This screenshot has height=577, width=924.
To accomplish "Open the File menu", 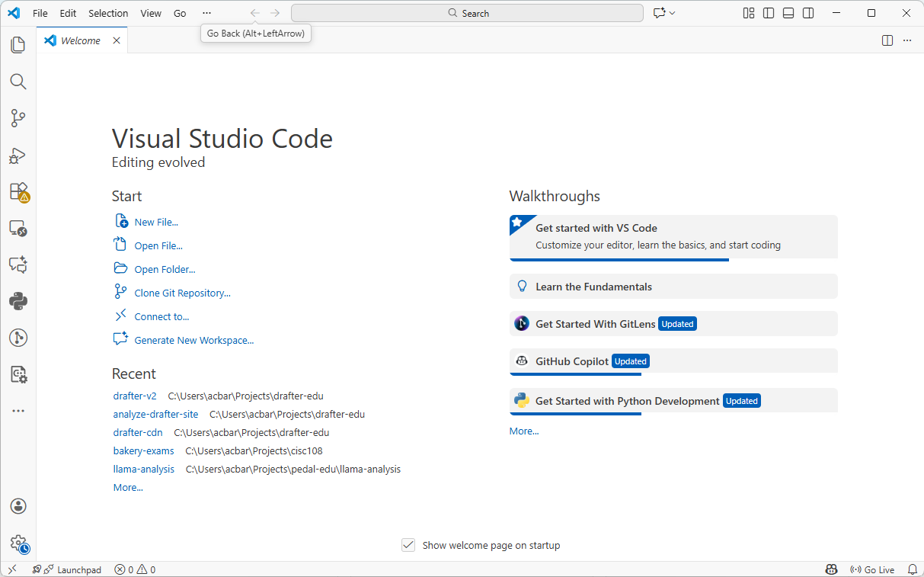I will coord(40,13).
